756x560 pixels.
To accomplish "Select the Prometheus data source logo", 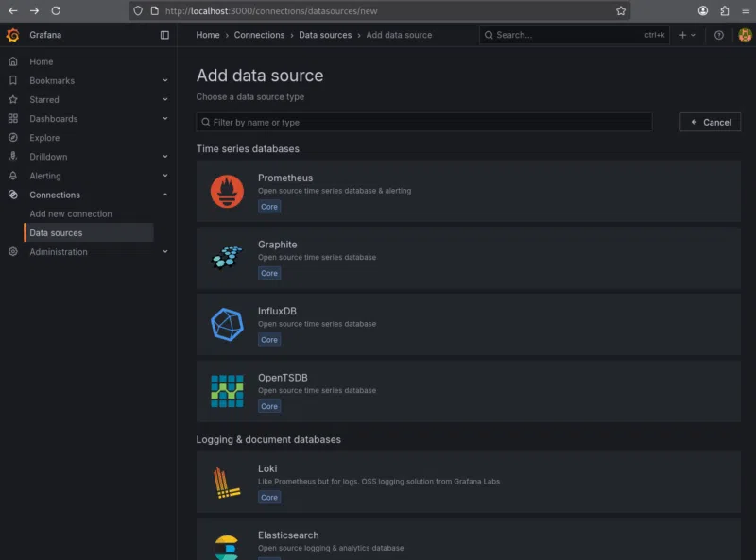I will [227, 192].
